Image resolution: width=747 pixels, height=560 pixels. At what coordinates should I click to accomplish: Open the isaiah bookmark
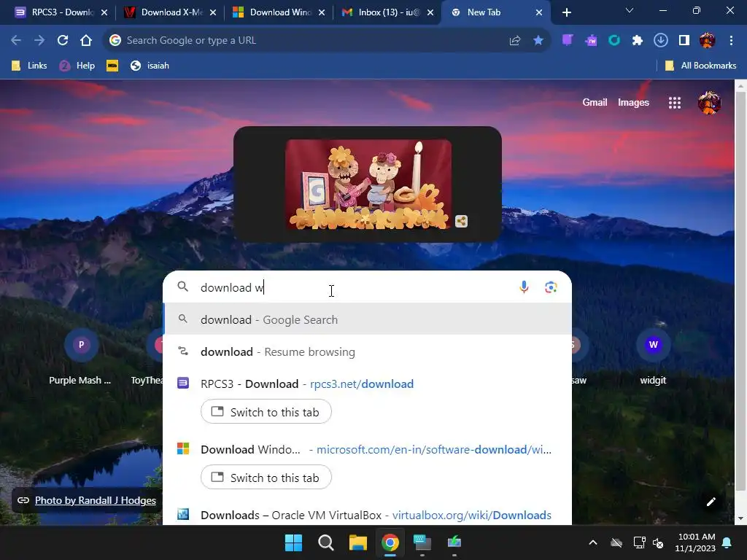tap(150, 66)
